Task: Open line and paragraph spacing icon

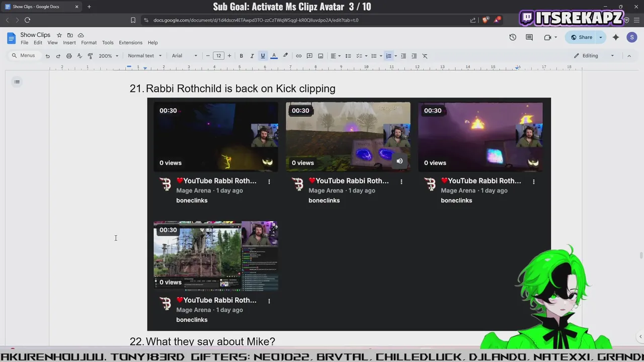Action: pyautogui.click(x=348, y=56)
